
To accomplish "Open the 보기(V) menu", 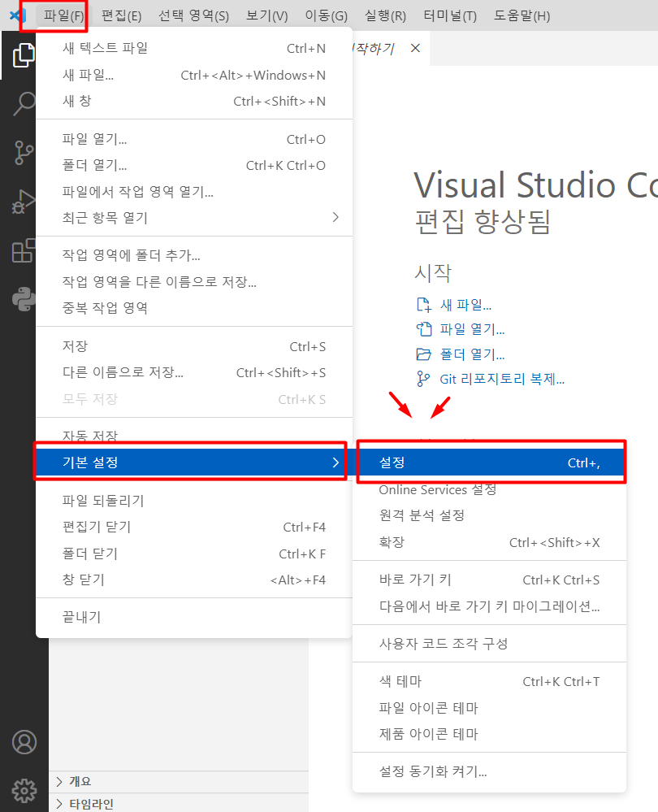I will click(x=266, y=16).
